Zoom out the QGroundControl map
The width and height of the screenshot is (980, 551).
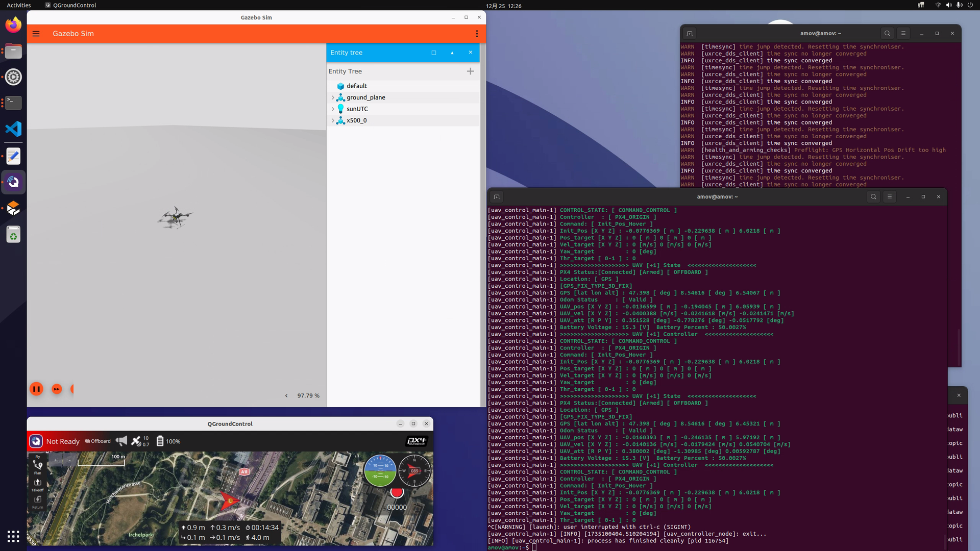point(69,461)
